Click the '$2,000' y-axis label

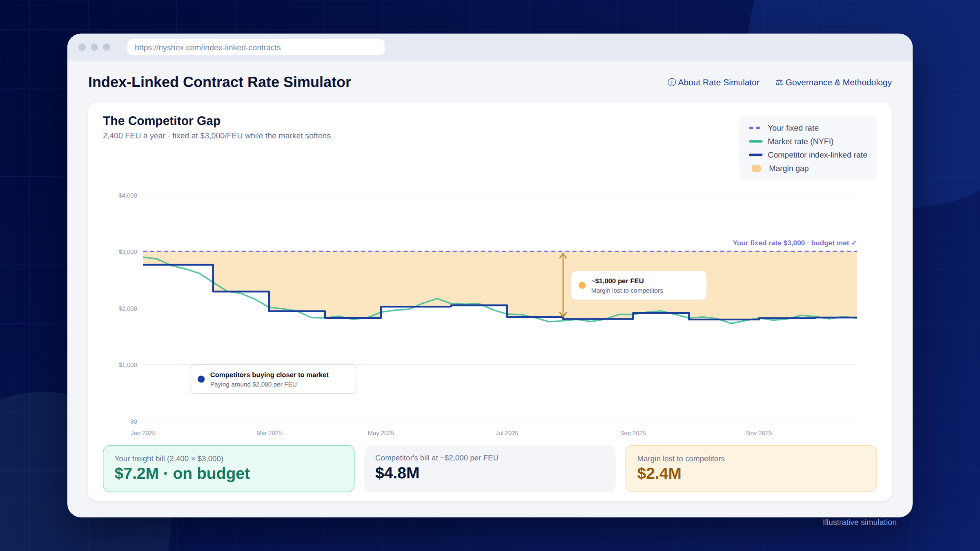click(128, 309)
